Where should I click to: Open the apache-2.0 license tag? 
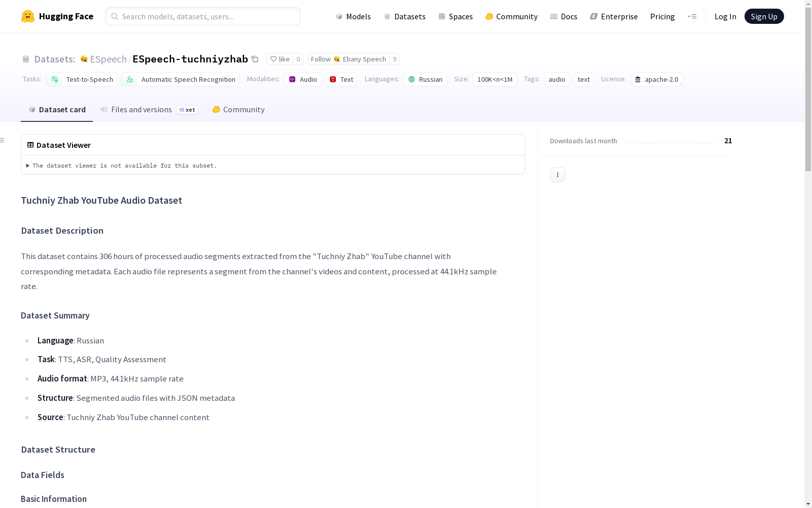click(657, 79)
